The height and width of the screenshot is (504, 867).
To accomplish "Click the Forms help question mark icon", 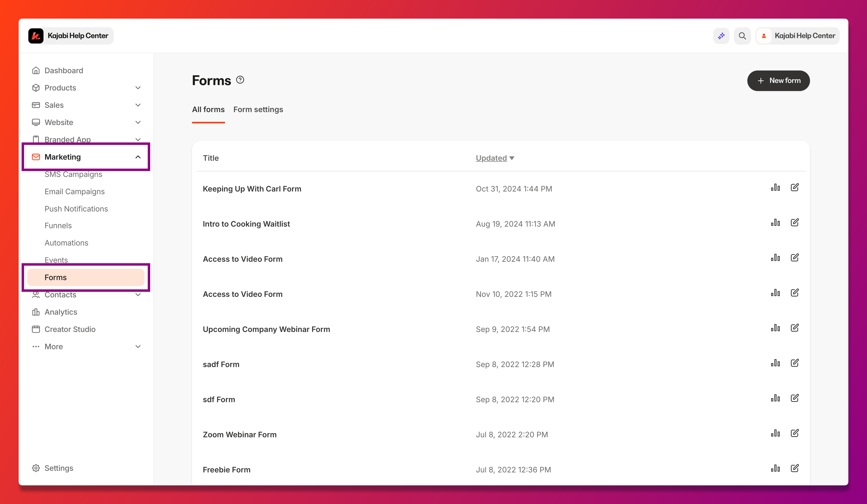I will coord(240,80).
